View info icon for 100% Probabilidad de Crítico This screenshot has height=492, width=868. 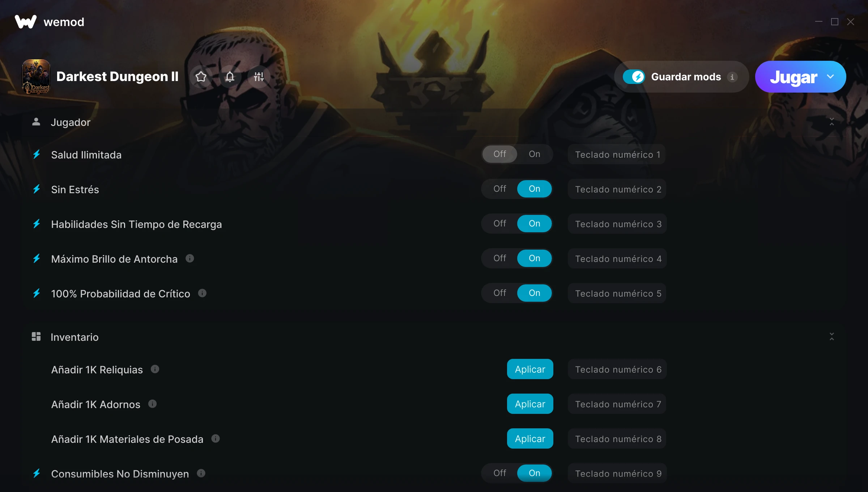(203, 293)
